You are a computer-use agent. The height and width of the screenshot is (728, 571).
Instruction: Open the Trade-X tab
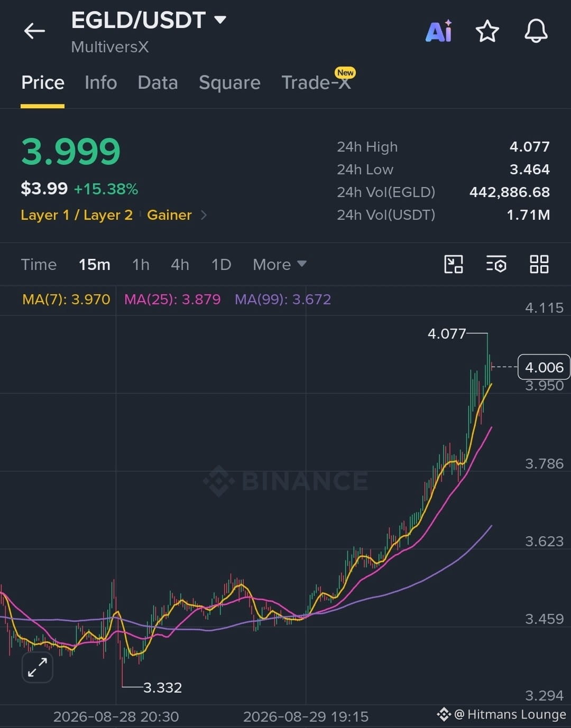coord(316,82)
